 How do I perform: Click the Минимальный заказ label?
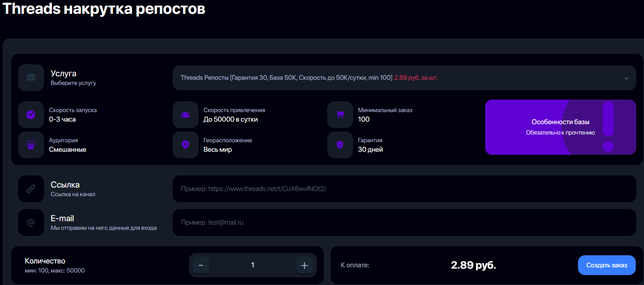click(385, 110)
